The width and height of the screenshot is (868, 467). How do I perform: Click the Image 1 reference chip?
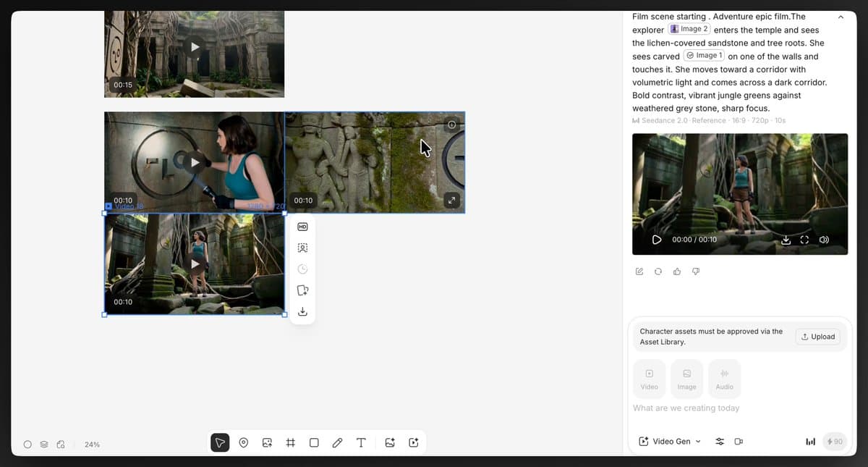705,56
